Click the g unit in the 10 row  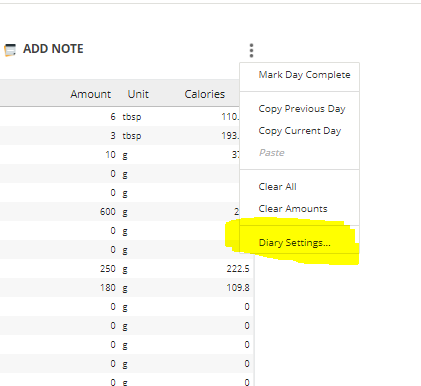tap(125, 155)
